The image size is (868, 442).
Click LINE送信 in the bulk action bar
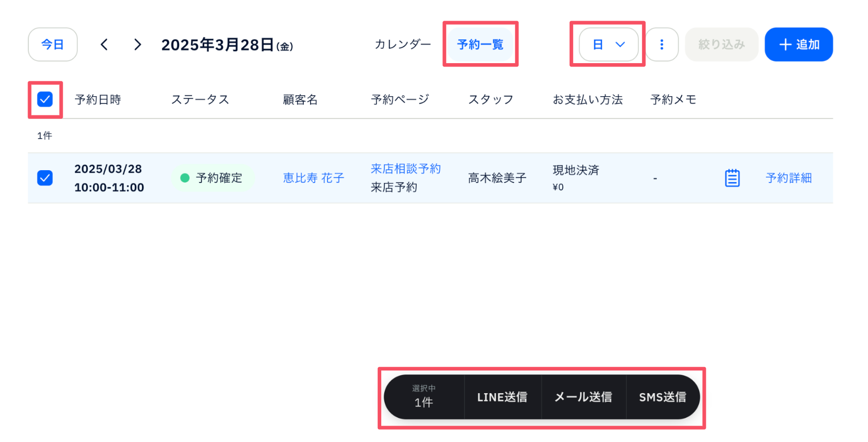coord(502,397)
